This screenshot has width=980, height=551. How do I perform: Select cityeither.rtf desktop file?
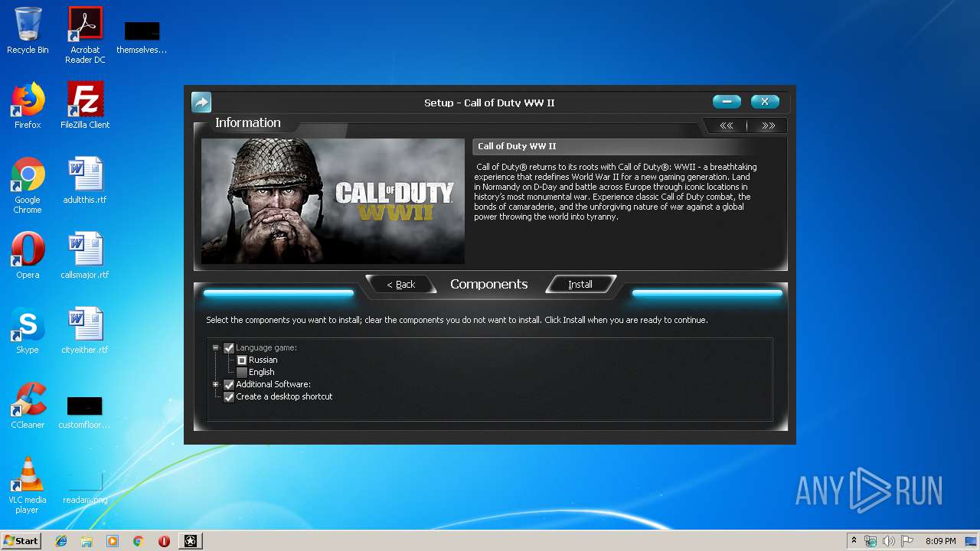pos(85,331)
